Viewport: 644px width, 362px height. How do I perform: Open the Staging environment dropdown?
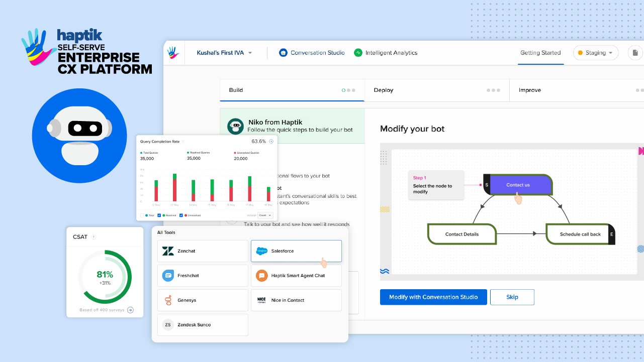point(596,53)
